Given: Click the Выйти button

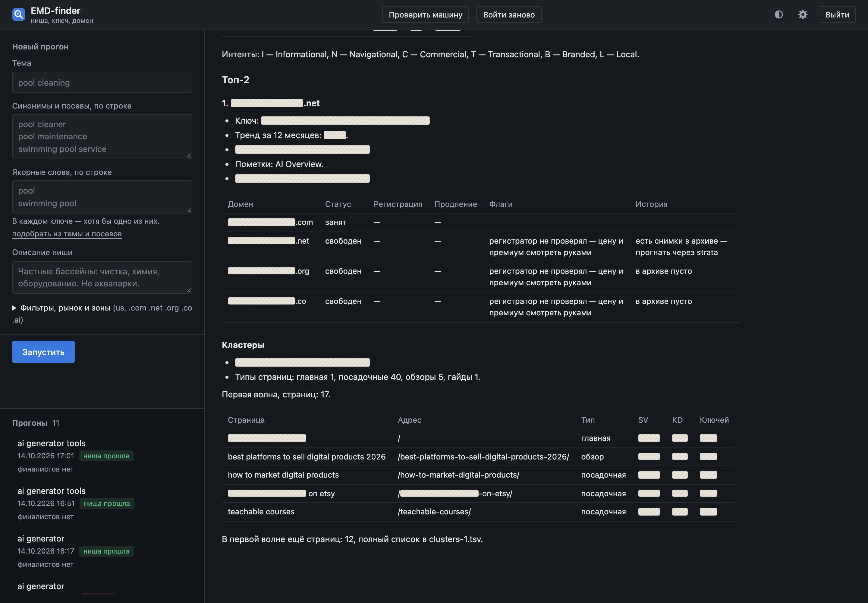Looking at the screenshot, I should pyautogui.click(x=837, y=14).
